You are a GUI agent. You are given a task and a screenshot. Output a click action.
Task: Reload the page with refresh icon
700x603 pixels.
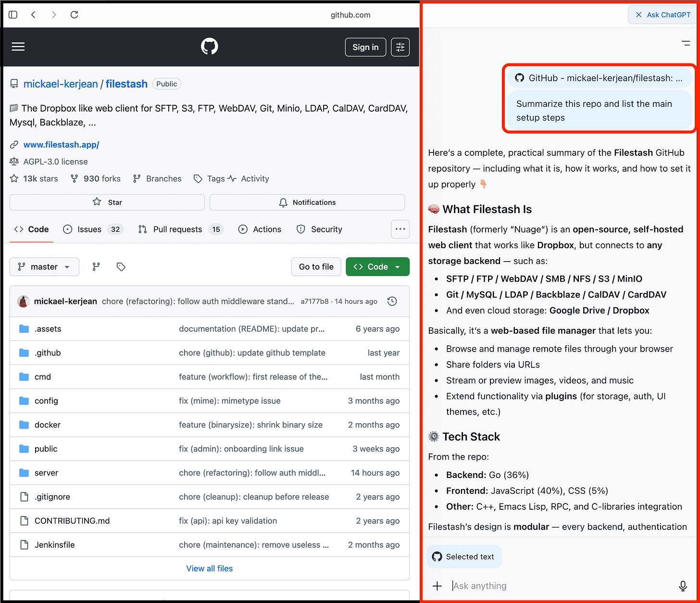click(x=74, y=15)
